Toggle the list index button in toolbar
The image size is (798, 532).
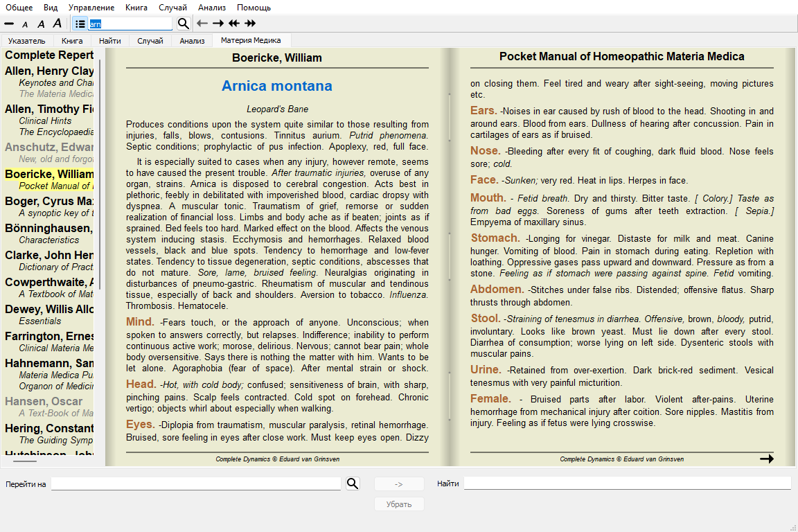(80, 24)
